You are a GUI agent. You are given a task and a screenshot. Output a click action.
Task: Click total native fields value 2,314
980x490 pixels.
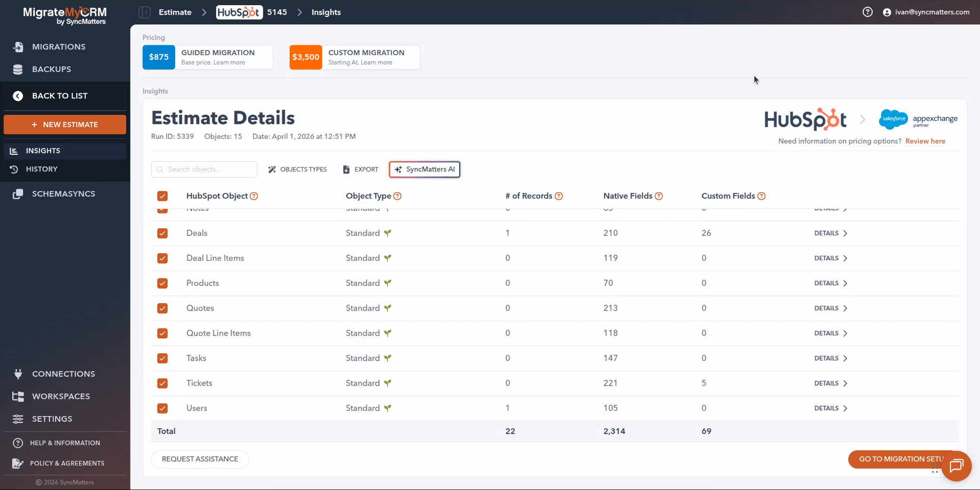tap(614, 431)
